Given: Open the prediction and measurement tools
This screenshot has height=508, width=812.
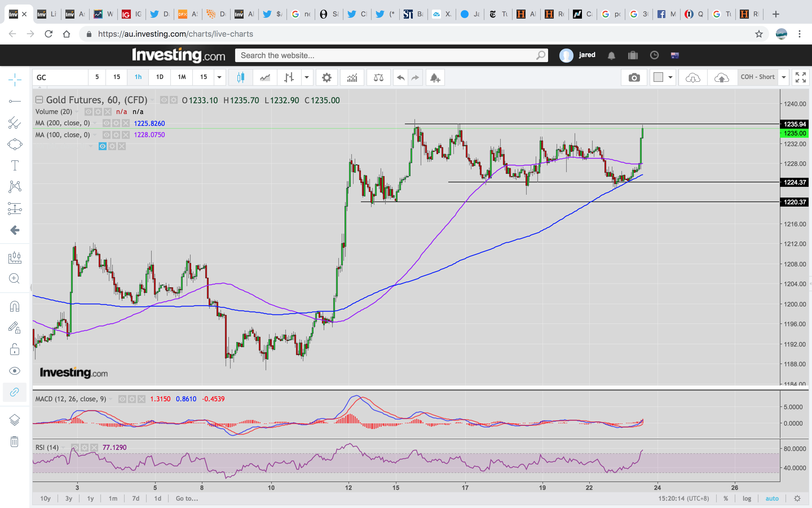Looking at the screenshot, I should point(15,209).
